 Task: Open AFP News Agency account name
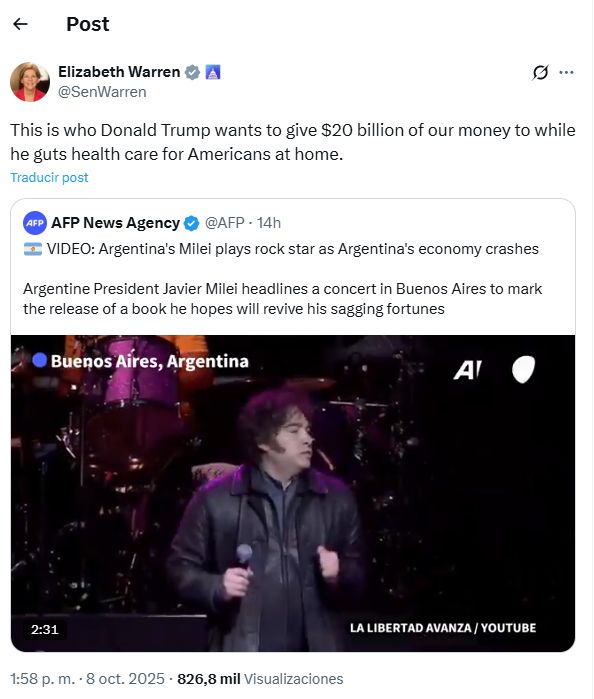(x=116, y=223)
